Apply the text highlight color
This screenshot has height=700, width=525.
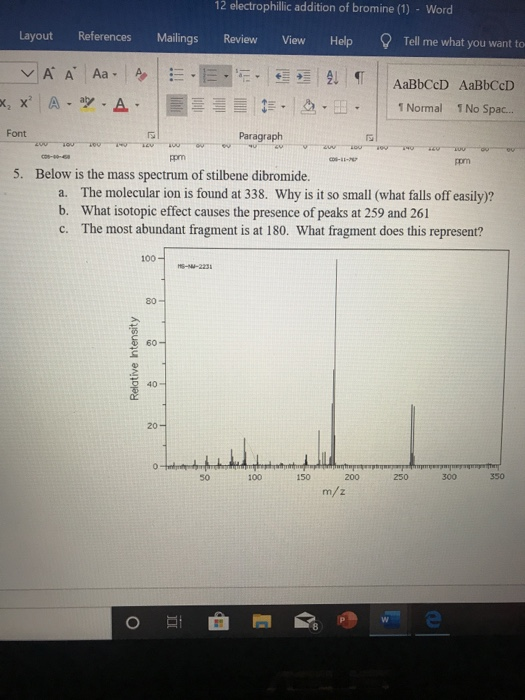pyautogui.click(x=88, y=104)
